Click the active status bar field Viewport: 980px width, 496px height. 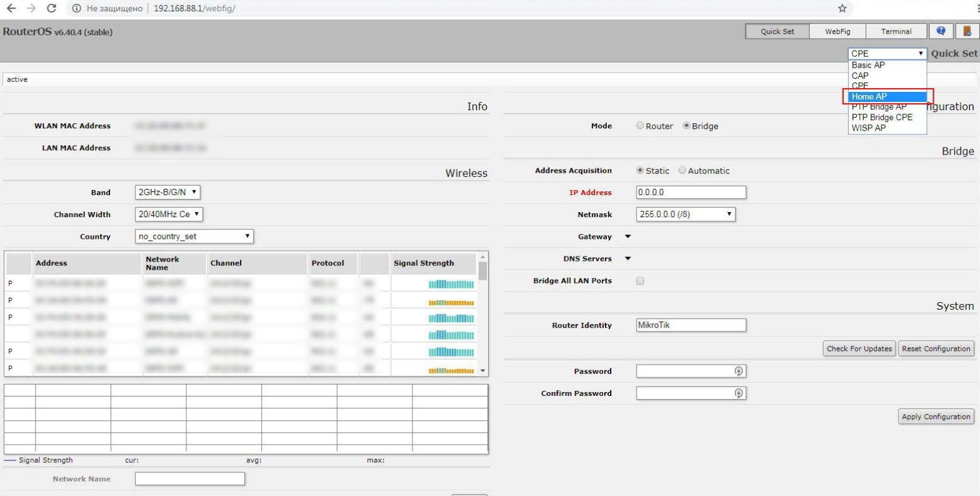pos(489,79)
